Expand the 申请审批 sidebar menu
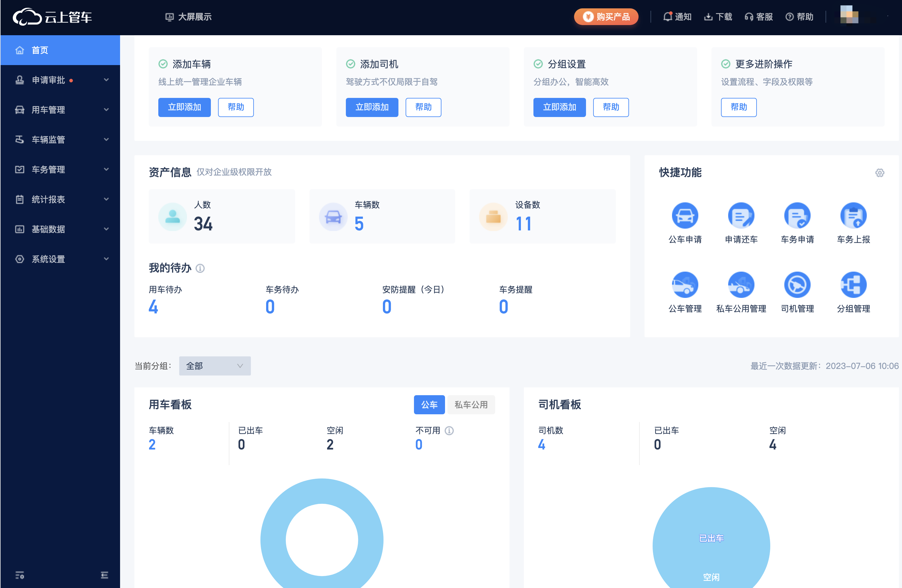 60,80
